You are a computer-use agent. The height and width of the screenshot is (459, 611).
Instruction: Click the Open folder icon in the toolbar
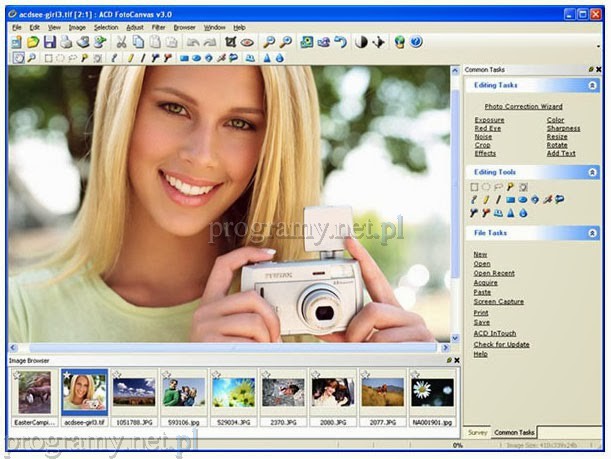[x=33, y=42]
